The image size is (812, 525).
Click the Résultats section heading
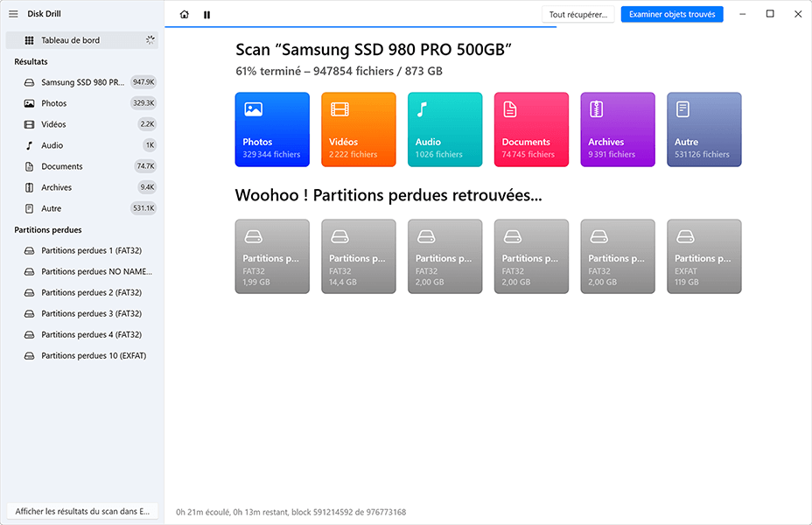click(31, 61)
